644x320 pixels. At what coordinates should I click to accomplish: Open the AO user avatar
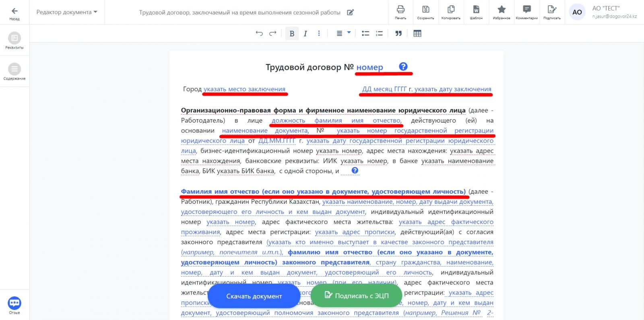point(577,12)
